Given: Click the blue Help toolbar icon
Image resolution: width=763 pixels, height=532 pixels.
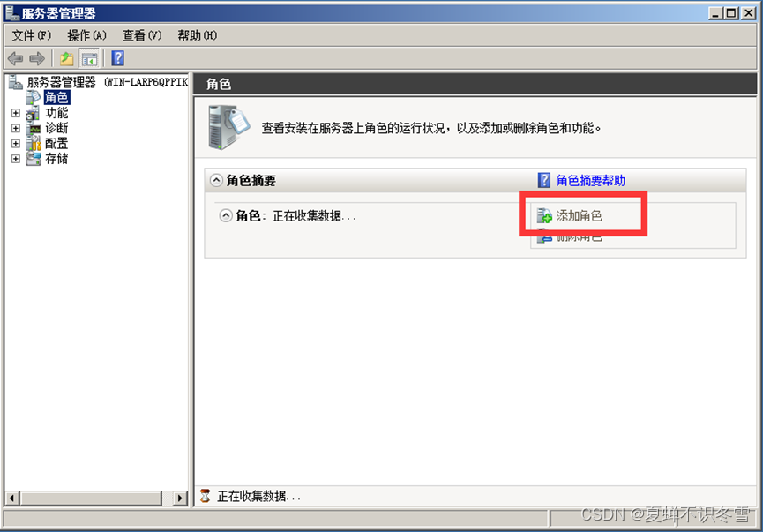Looking at the screenshot, I should click(x=118, y=58).
